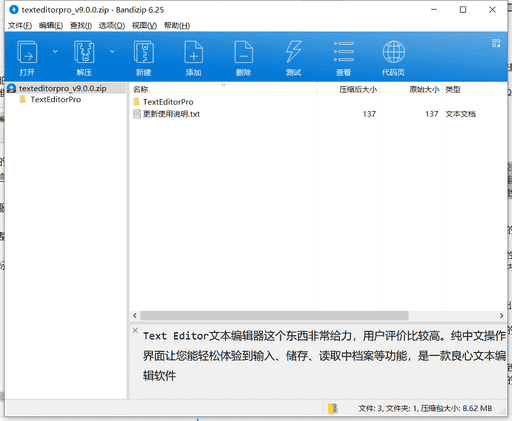Image resolution: width=512 pixels, height=421 pixels.
Task: Expand the Extract button dropdown arrow
Action: pyautogui.click(x=112, y=51)
